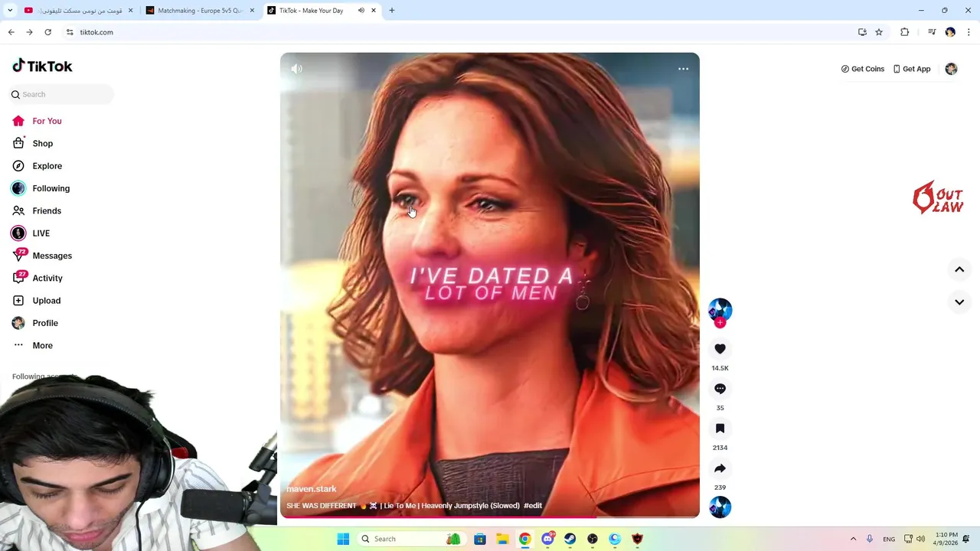This screenshot has width=980, height=551.
Task: Open the spinning sound disc icon
Action: point(720,507)
